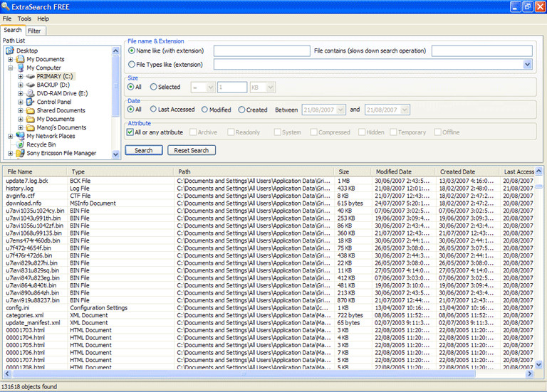Sort results by Size column header

pyautogui.click(x=353, y=171)
